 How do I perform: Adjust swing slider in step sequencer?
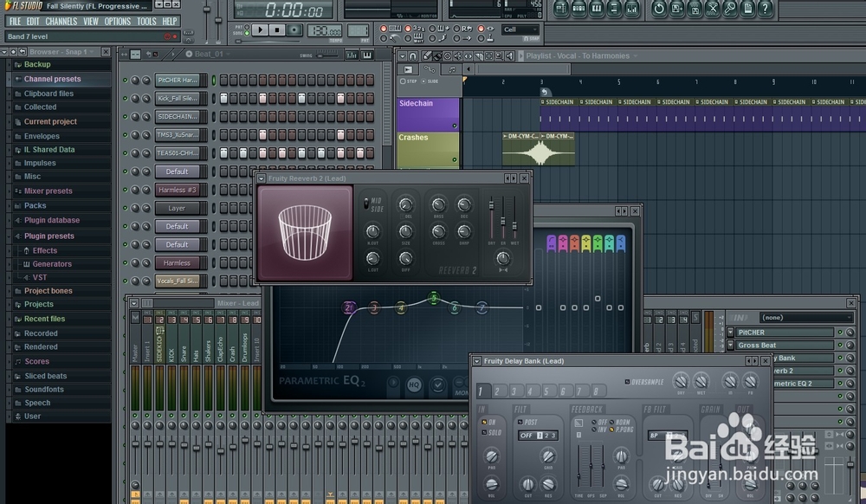pos(326,55)
